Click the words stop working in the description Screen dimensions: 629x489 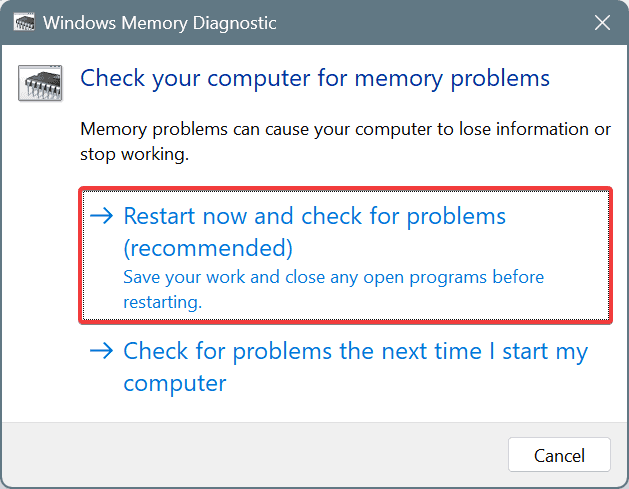(x=134, y=155)
